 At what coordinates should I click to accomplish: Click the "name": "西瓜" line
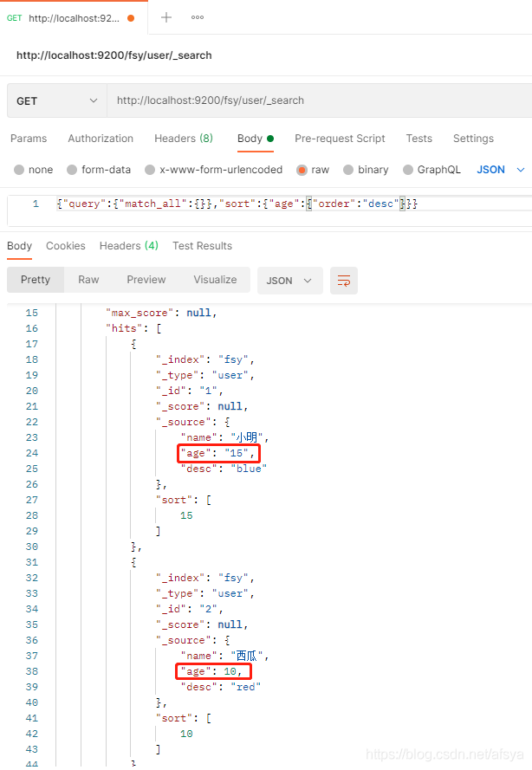224,656
